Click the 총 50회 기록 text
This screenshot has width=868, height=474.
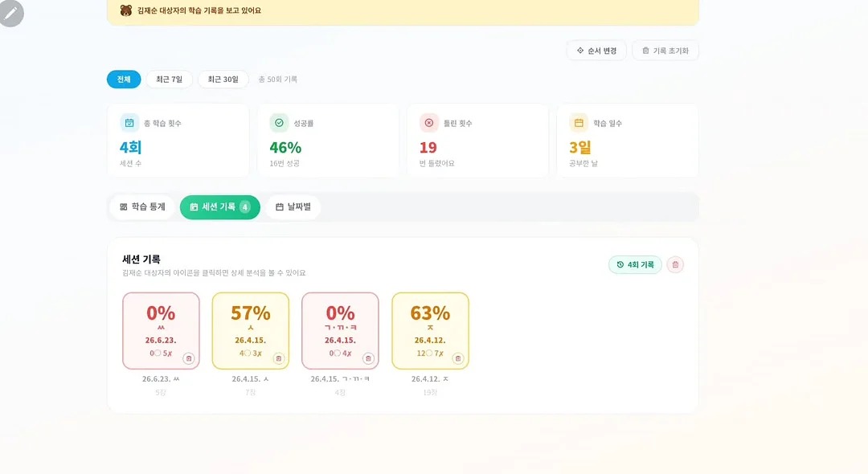click(278, 79)
